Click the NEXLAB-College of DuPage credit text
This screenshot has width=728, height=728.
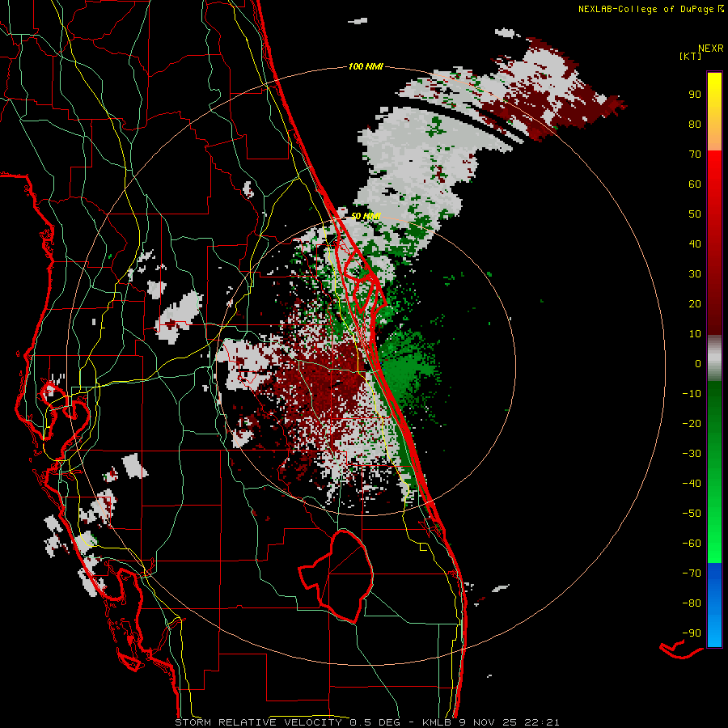click(651, 9)
